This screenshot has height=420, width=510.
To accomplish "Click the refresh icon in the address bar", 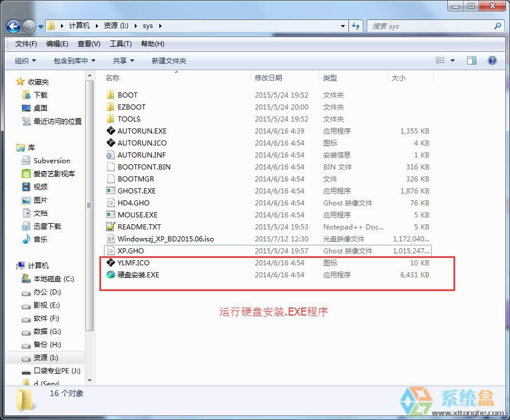I will point(355,26).
